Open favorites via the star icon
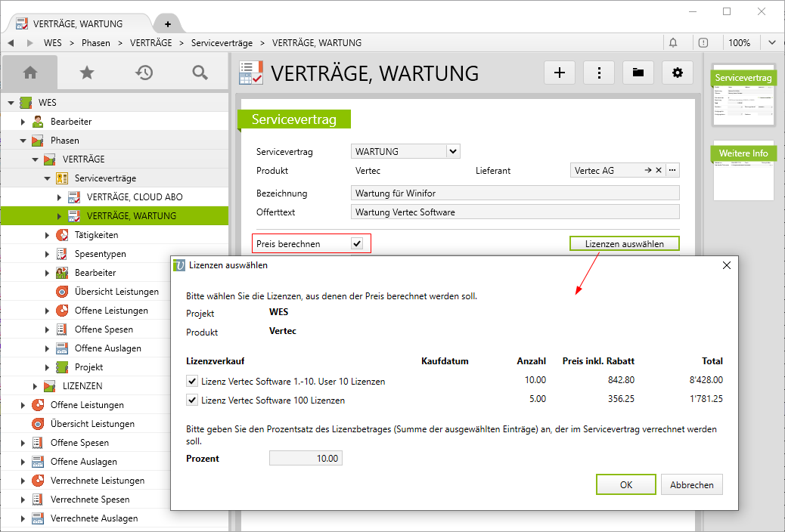The image size is (785, 532). [x=87, y=73]
